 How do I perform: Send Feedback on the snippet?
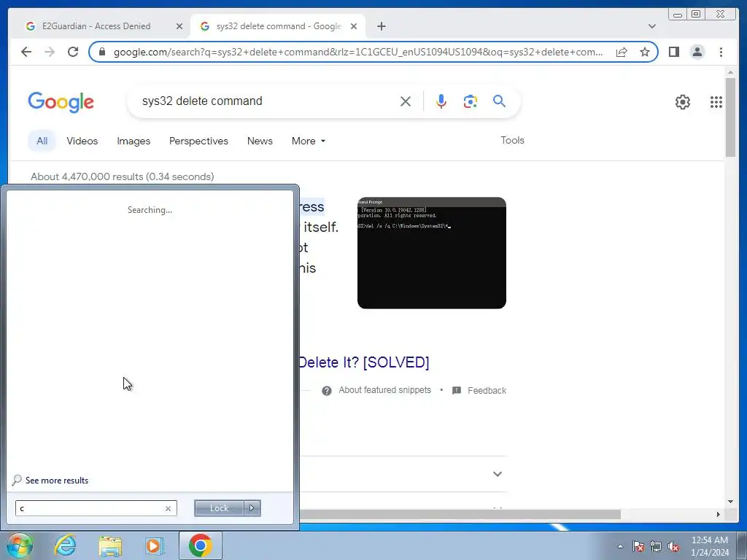point(487,391)
